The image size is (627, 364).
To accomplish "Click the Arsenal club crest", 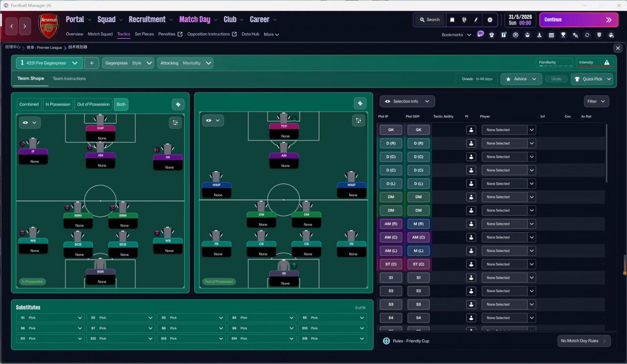I will [x=48, y=26].
